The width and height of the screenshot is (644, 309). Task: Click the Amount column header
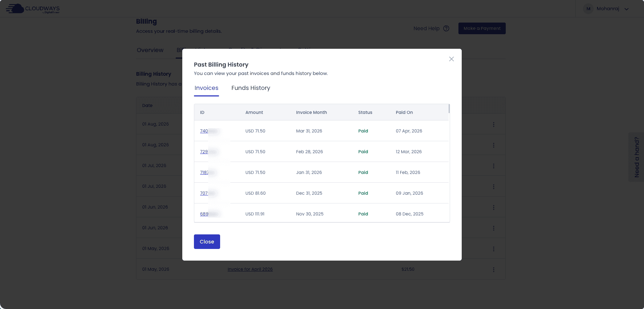[254, 112]
